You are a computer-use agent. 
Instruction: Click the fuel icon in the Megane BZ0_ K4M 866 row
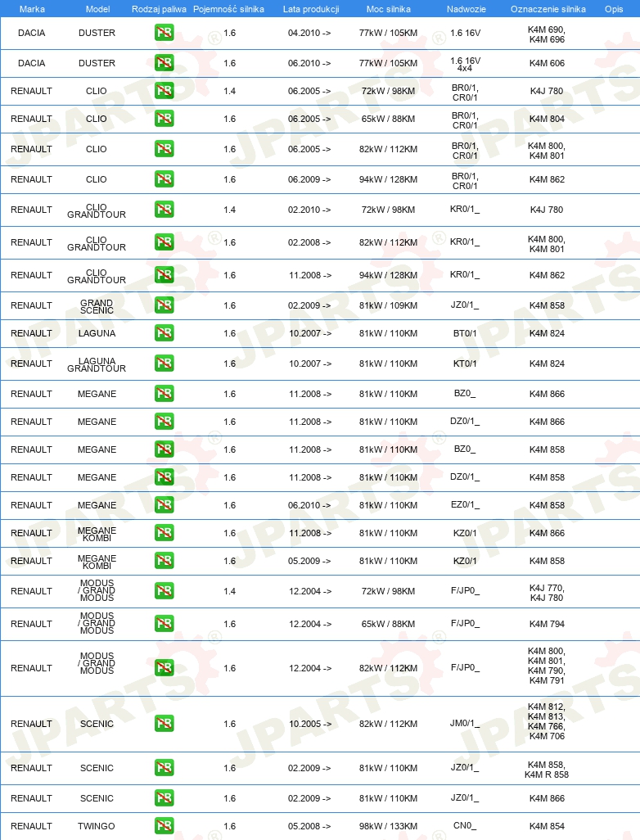[164, 394]
